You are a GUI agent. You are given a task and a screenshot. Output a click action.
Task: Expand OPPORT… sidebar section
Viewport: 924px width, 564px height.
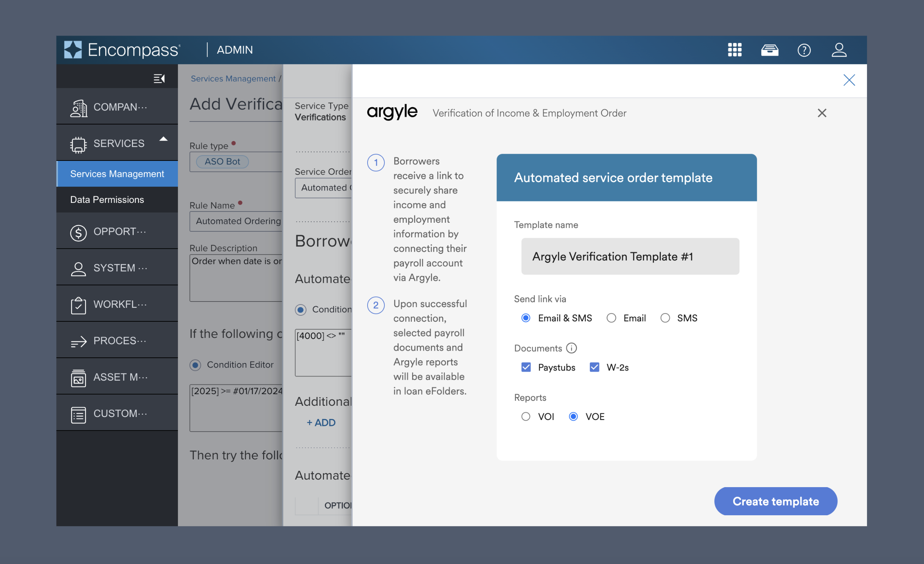click(x=117, y=231)
